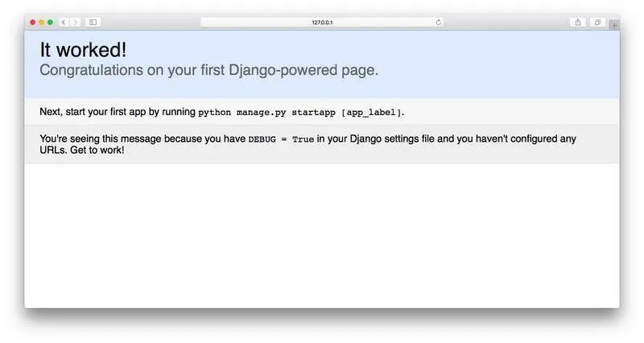This screenshot has width=644, height=343.
Task: Close the Safari window with red button
Action: [x=33, y=23]
